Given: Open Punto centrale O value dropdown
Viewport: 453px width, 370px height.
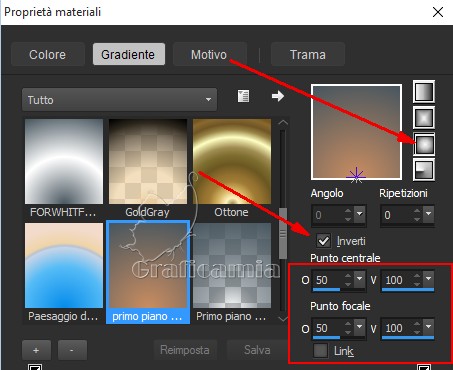Looking at the screenshot, I should point(359,279).
